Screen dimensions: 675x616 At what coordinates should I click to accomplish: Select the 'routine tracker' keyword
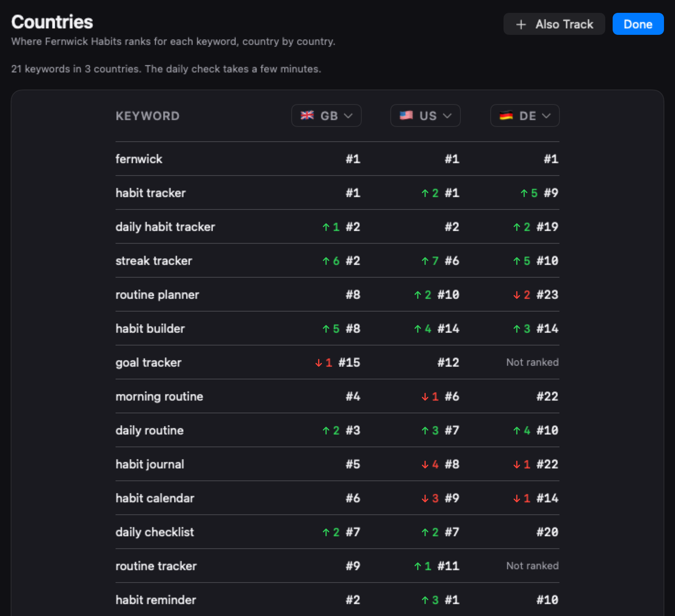[x=156, y=566]
